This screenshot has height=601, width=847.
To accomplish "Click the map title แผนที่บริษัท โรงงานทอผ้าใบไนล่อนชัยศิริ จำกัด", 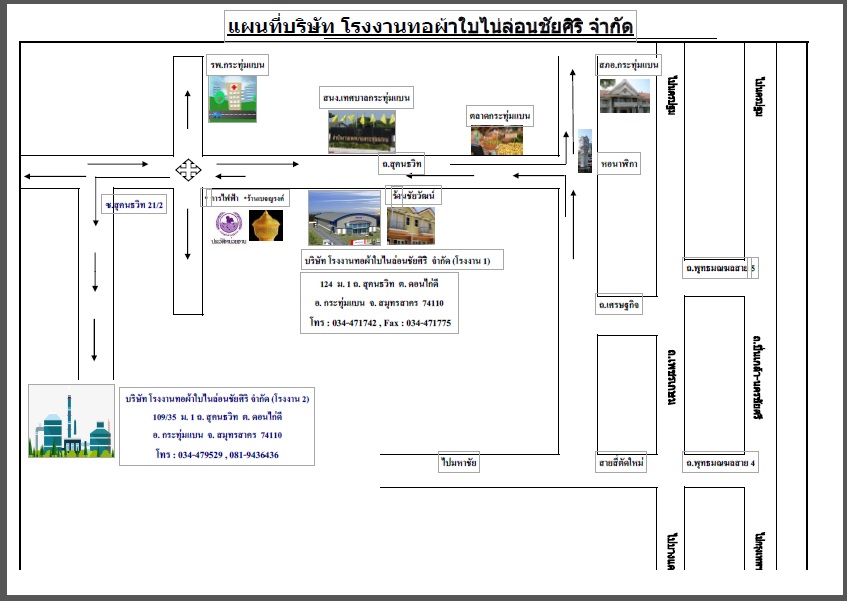I will 431,26.
